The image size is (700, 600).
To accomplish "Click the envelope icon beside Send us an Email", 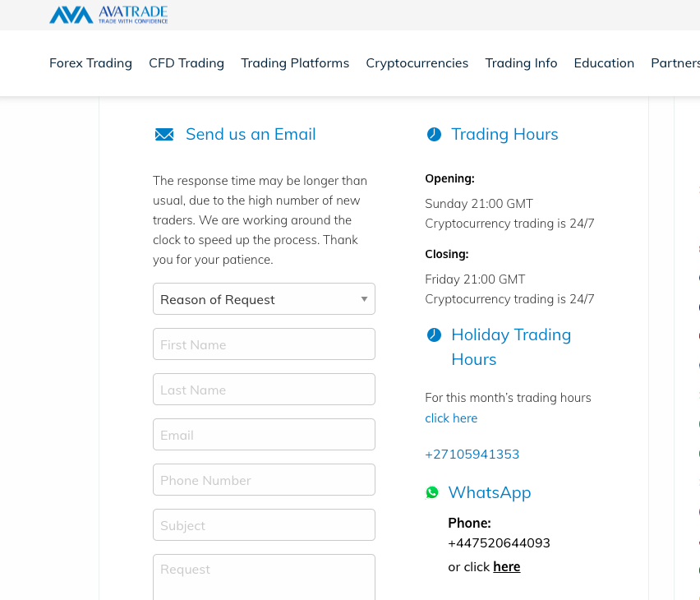I will click(164, 134).
